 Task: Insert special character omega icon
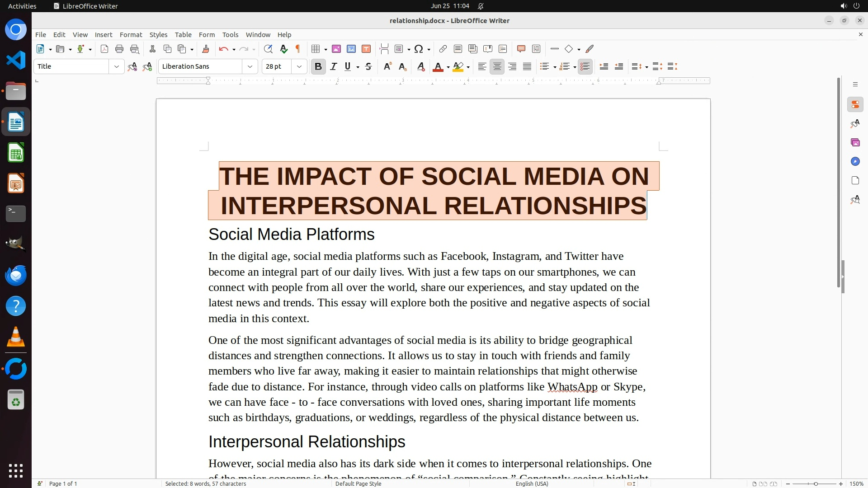click(419, 49)
